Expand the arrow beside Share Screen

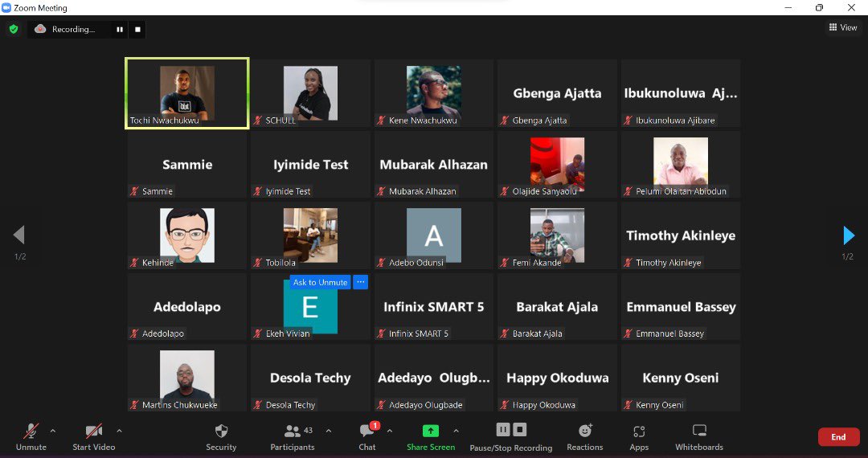tap(457, 431)
